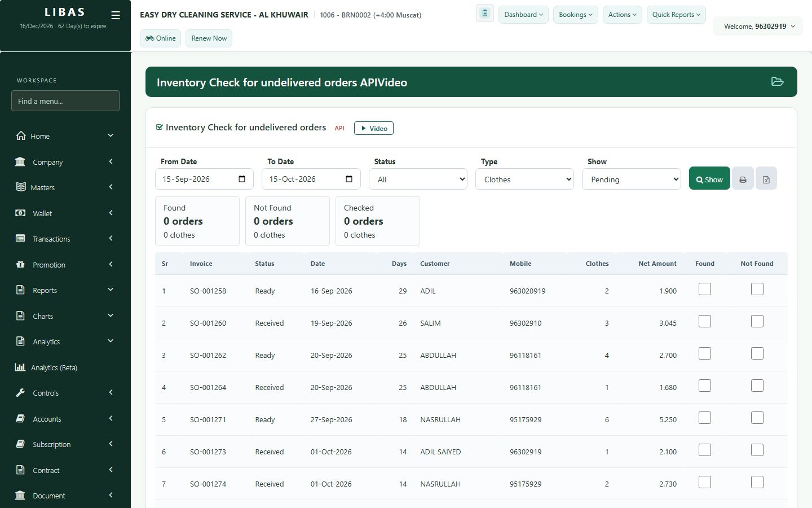
Task: Click the red API link
Action: (x=339, y=128)
